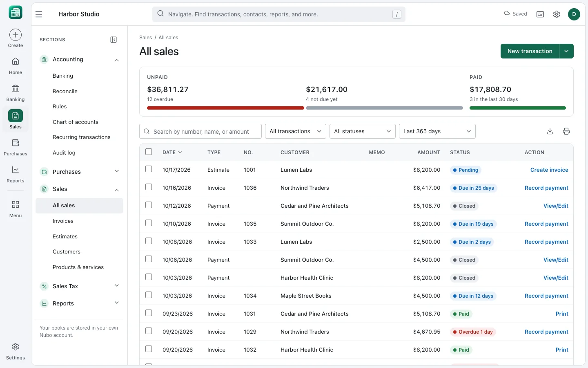Check the Estimate 1001 row checkbox

tap(149, 169)
